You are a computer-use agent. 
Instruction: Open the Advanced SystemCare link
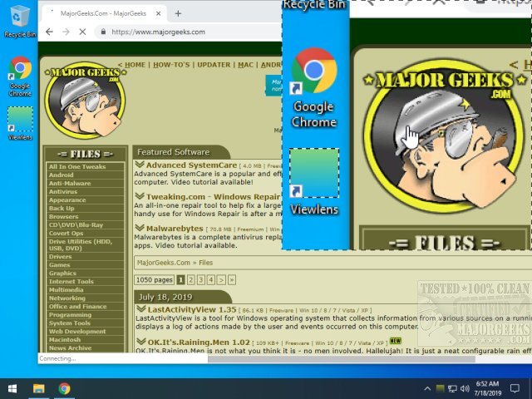point(191,165)
